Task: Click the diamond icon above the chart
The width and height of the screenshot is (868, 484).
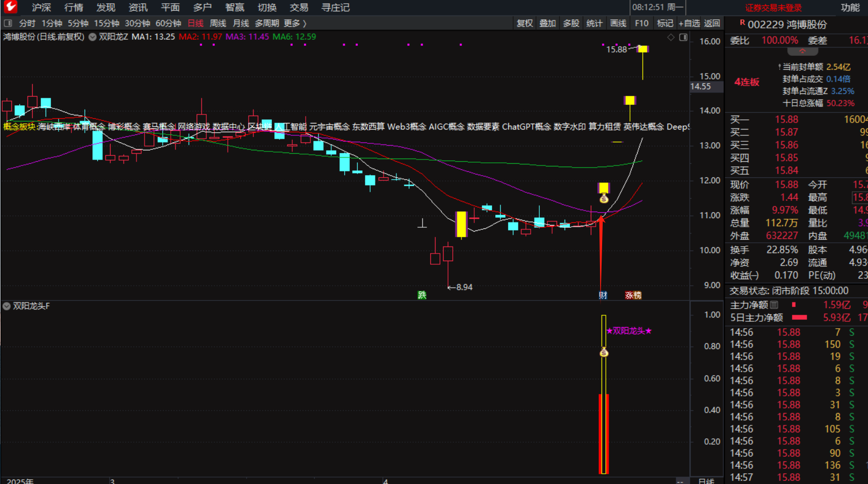Action: point(671,37)
